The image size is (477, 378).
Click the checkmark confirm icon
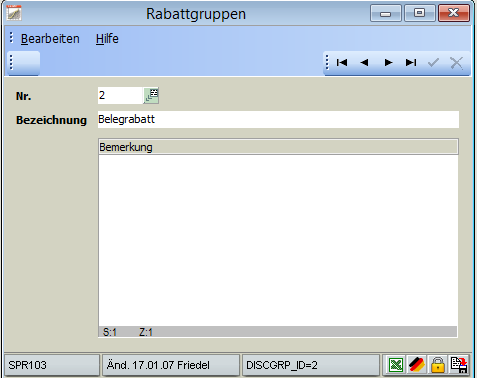(433, 62)
